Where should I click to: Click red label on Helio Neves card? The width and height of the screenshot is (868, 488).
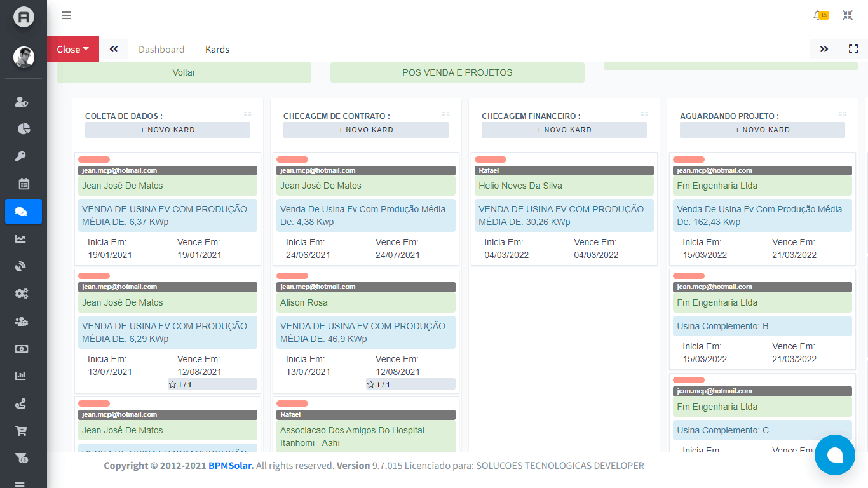[491, 159]
